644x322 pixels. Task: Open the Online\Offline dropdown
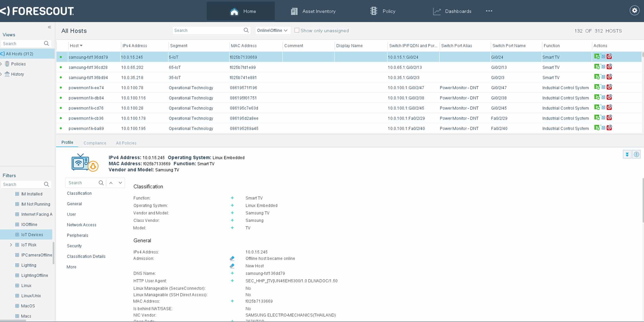273,30
